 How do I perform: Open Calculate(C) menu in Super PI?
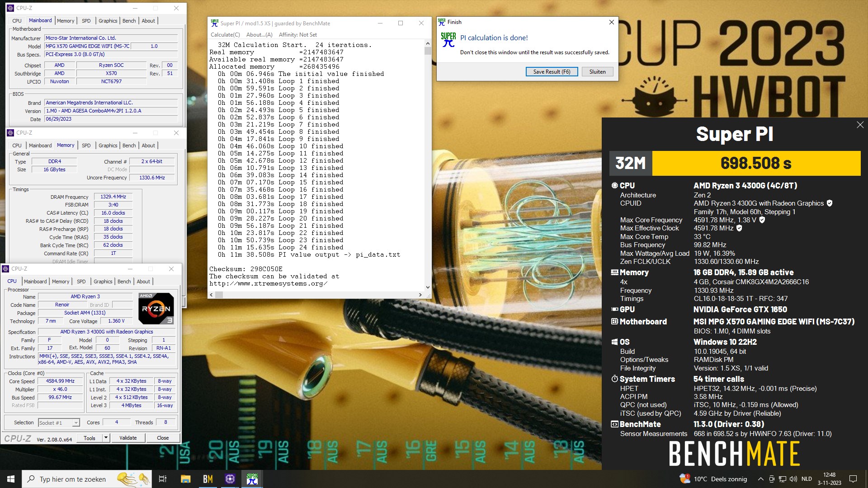click(x=225, y=35)
